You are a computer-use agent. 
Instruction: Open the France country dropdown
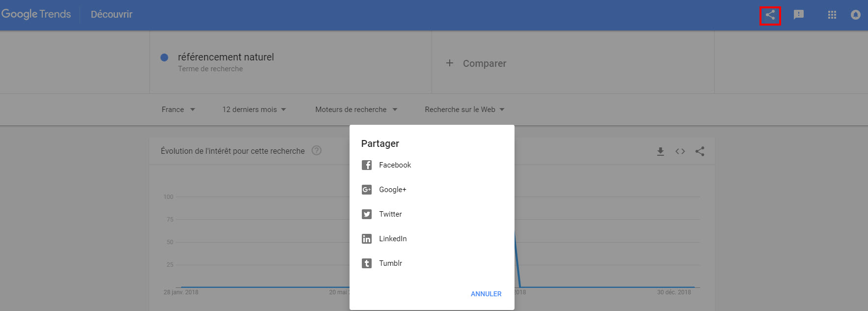point(178,110)
